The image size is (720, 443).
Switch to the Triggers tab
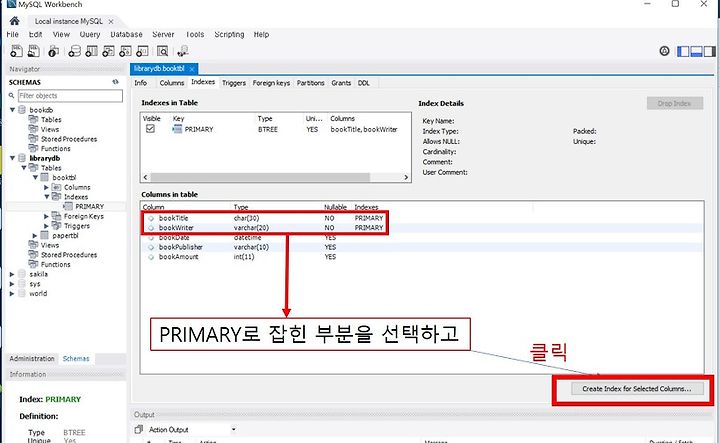(x=234, y=83)
